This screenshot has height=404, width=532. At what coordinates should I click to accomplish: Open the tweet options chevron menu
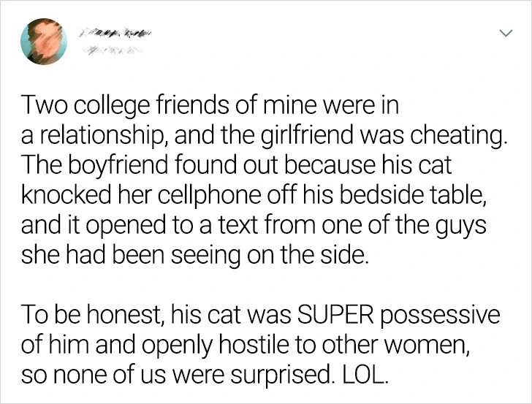pyautogui.click(x=503, y=34)
